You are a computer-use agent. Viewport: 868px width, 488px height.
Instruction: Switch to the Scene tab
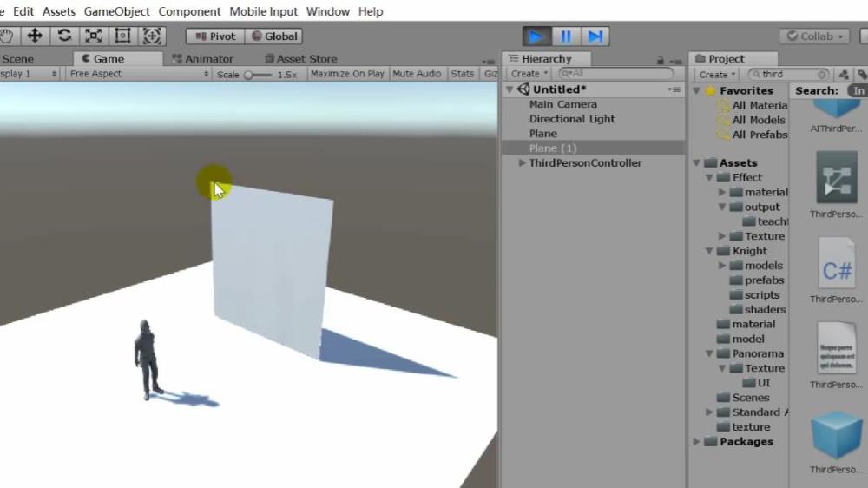tap(17, 59)
